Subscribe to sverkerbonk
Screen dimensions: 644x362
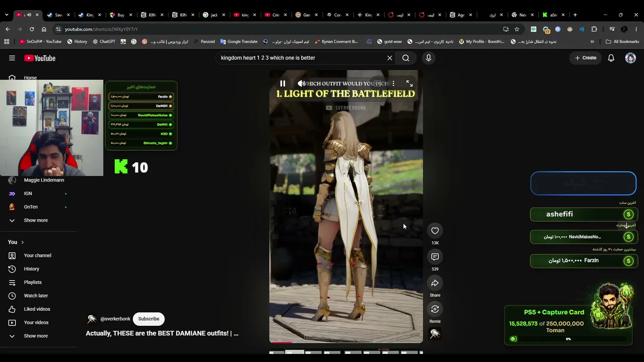[x=149, y=319]
